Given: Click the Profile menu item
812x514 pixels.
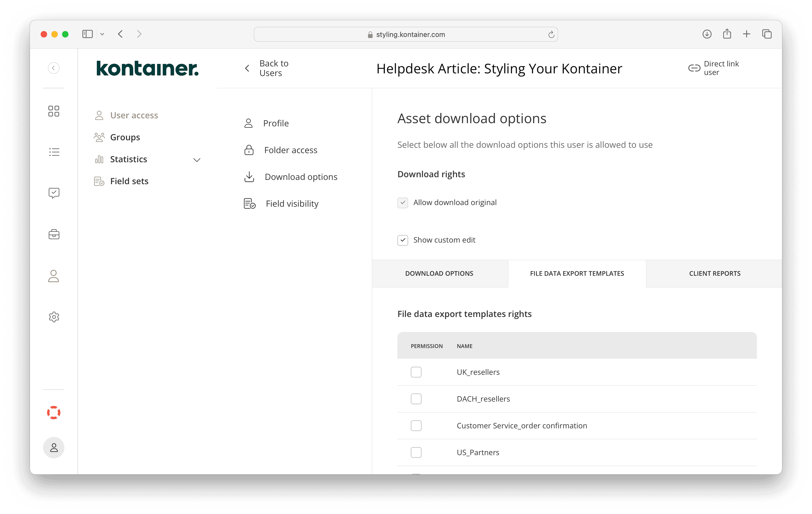Looking at the screenshot, I should point(275,123).
